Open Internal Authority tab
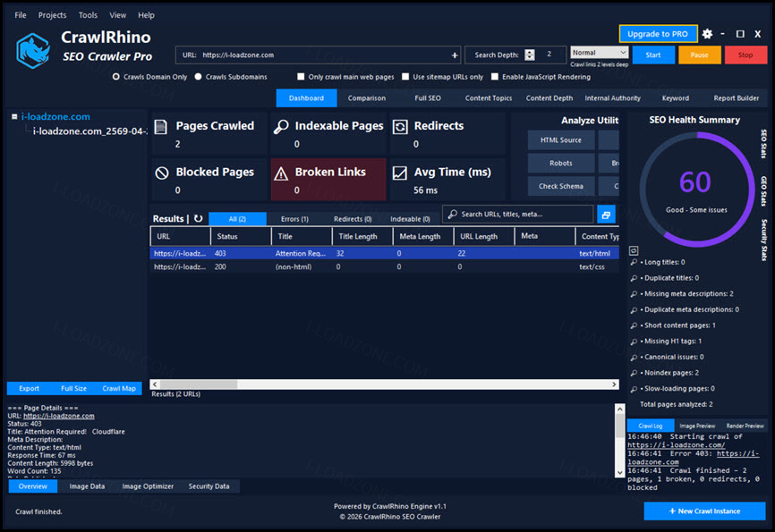 (x=612, y=98)
